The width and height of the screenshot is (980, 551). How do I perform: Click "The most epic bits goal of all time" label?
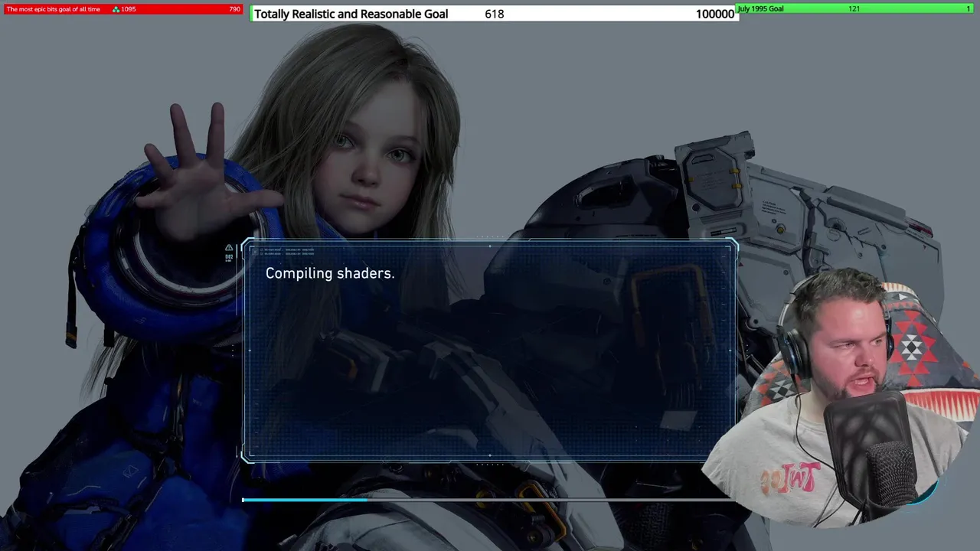pos(54,9)
